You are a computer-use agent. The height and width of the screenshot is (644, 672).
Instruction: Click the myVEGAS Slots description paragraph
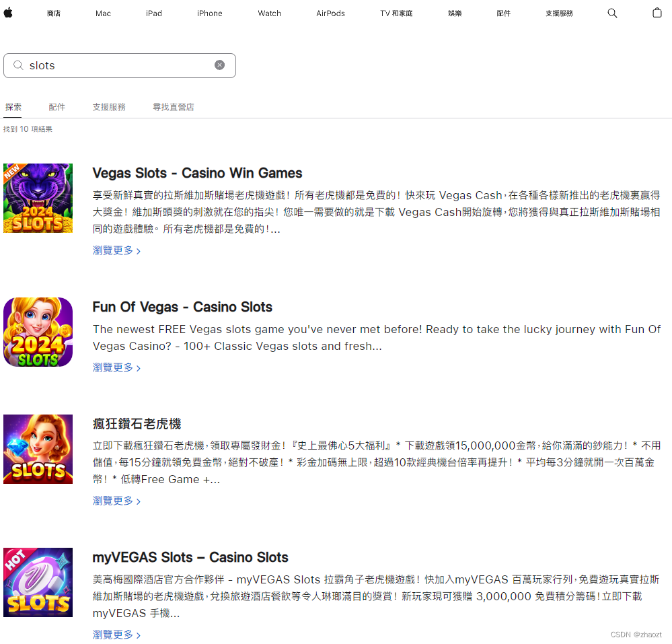(x=376, y=596)
